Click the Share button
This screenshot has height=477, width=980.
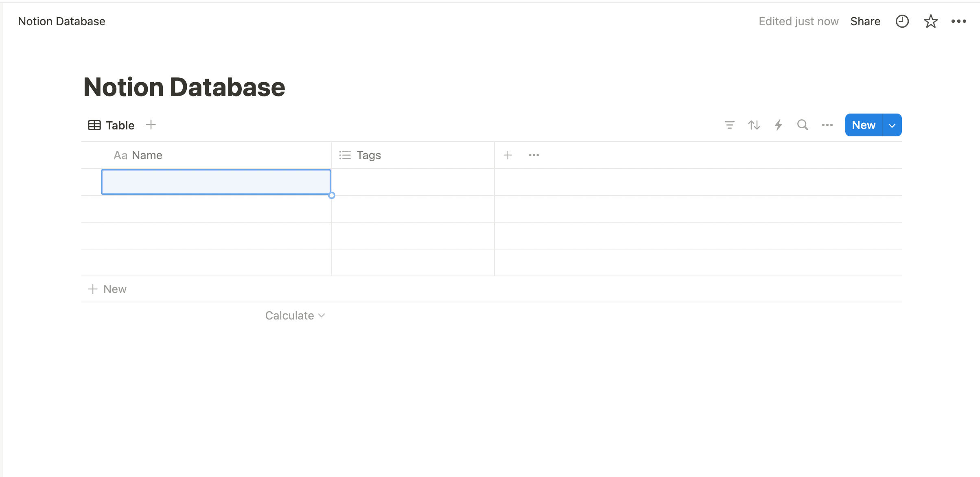pyautogui.click(x=865, y=21)
